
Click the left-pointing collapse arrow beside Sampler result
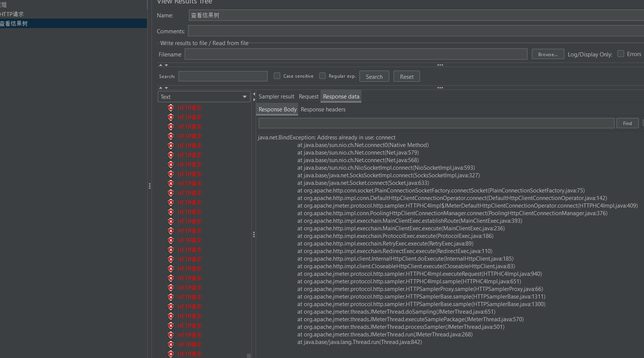[254, 94]
